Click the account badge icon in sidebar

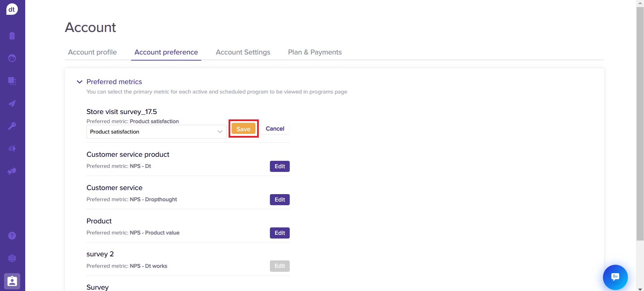tap(12, 281)
